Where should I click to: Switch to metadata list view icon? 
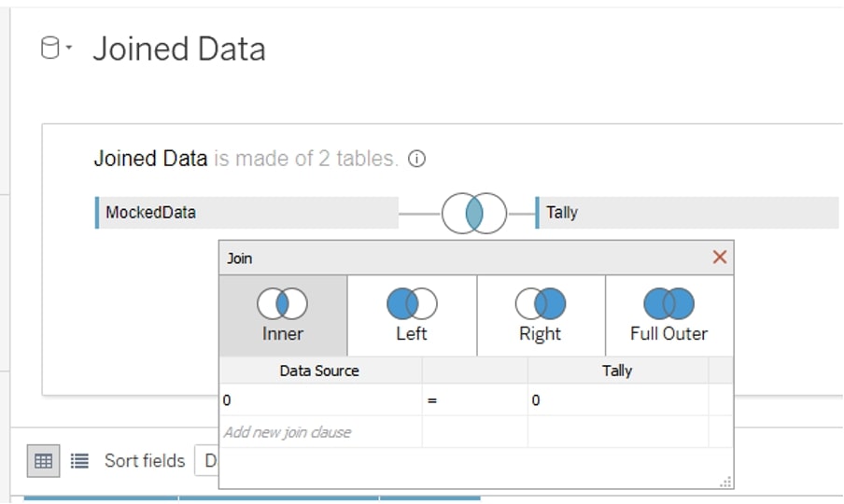pos(79,461)
